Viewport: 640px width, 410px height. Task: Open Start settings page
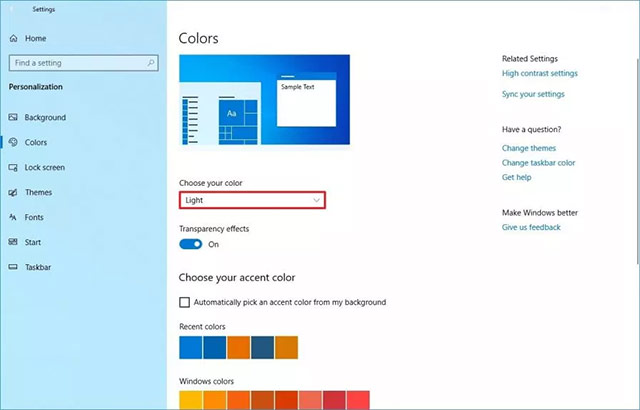pos(33,242)
